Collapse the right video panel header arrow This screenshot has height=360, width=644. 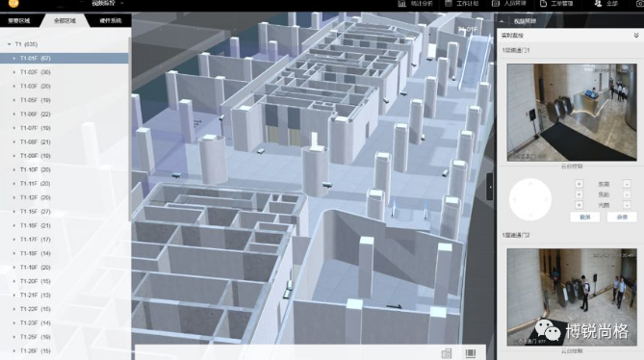click(502, 21)
